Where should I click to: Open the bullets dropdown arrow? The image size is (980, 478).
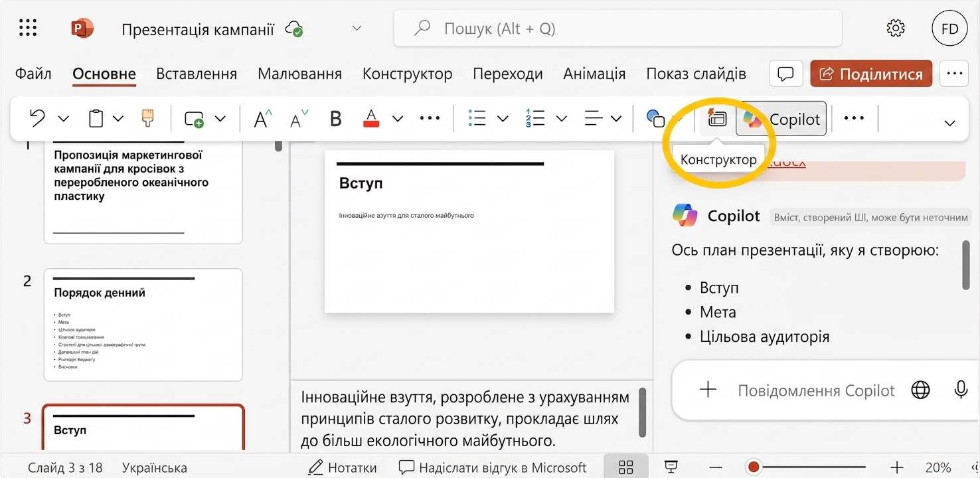[503, 119]
